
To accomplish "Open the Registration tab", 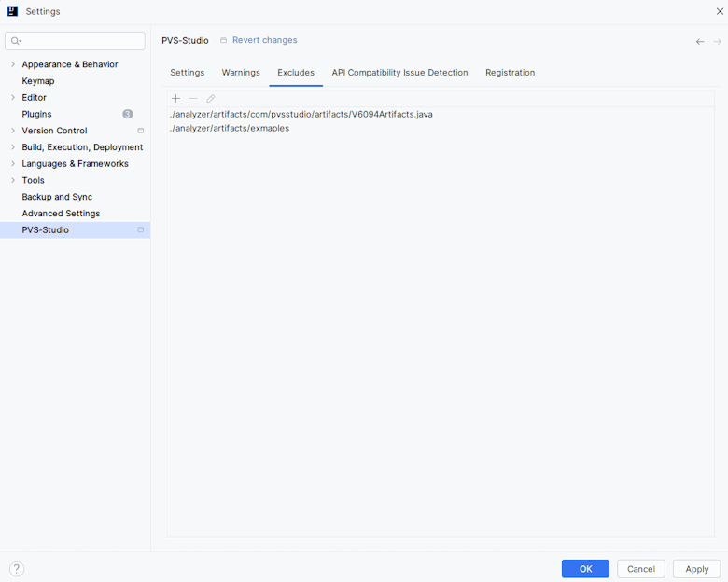I will click(x=510, y=73).
